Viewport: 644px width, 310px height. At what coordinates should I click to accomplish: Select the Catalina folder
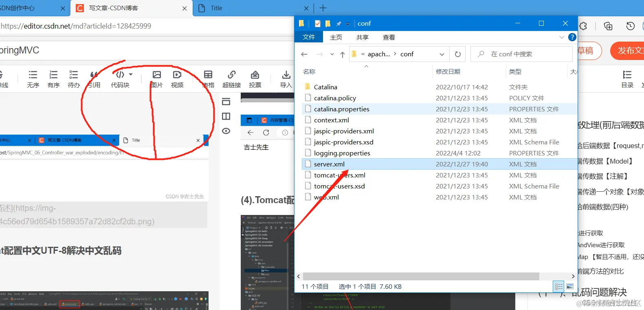[x=325, y=87]
